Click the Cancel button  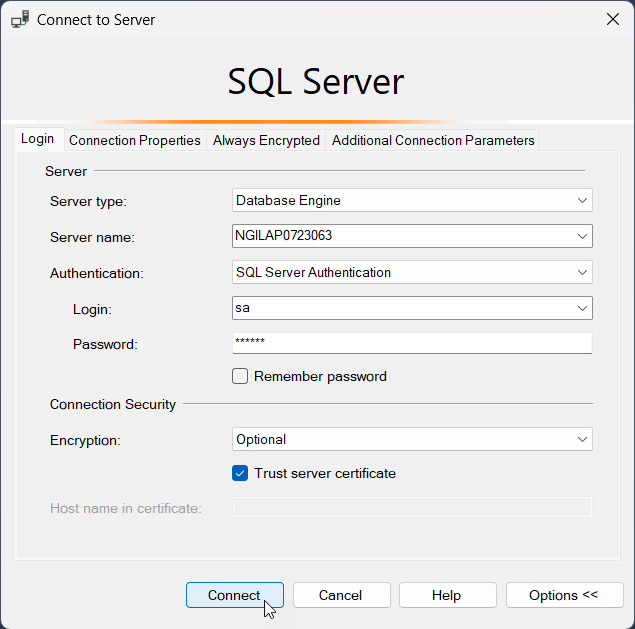pyautogui.click(x=341, y=595)
